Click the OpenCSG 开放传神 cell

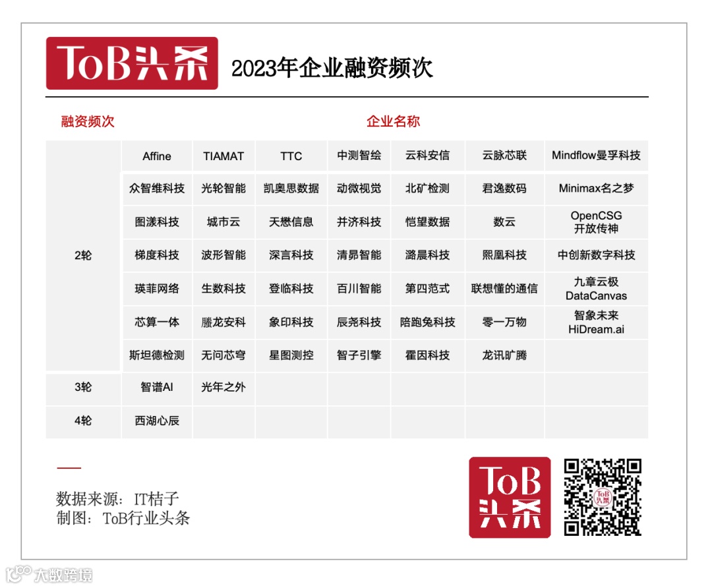click(596, 222)
